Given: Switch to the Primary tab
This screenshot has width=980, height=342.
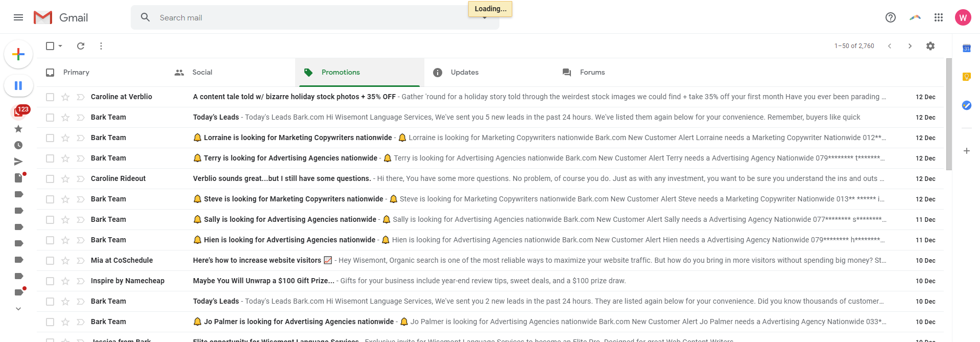Looking at the screenshot, I should [76, 72].
